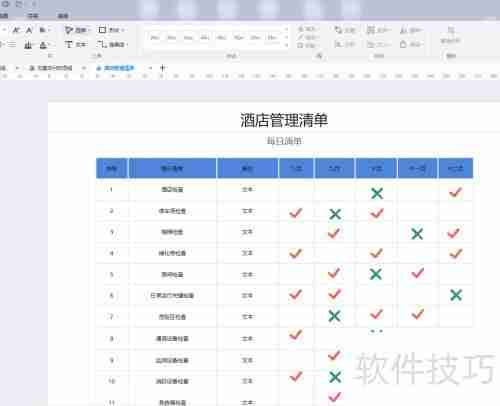
Task: Switch to the 酒店管理清单 document tab
Action: point(116,68)
